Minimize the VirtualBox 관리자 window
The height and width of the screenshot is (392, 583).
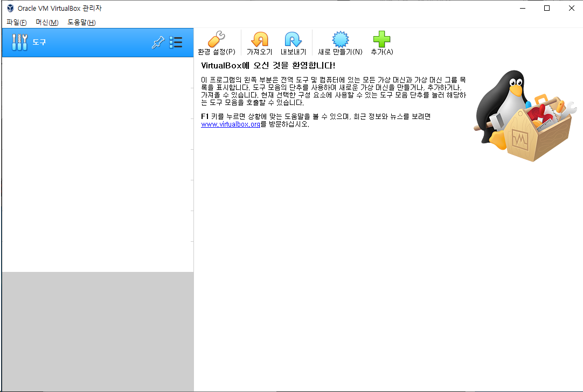pyautogui.click(x=523, y=8)
